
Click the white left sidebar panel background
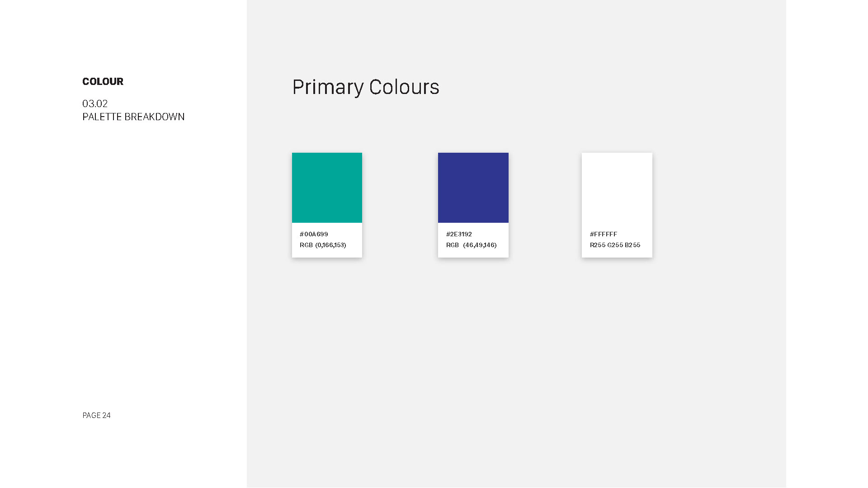[123, 271]
